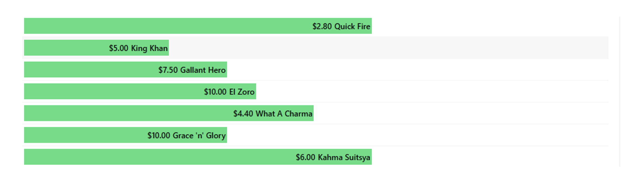Select the $4.40 What A Charma bar
This screenshot has width=644, height=175.
(x=169, y=113)
